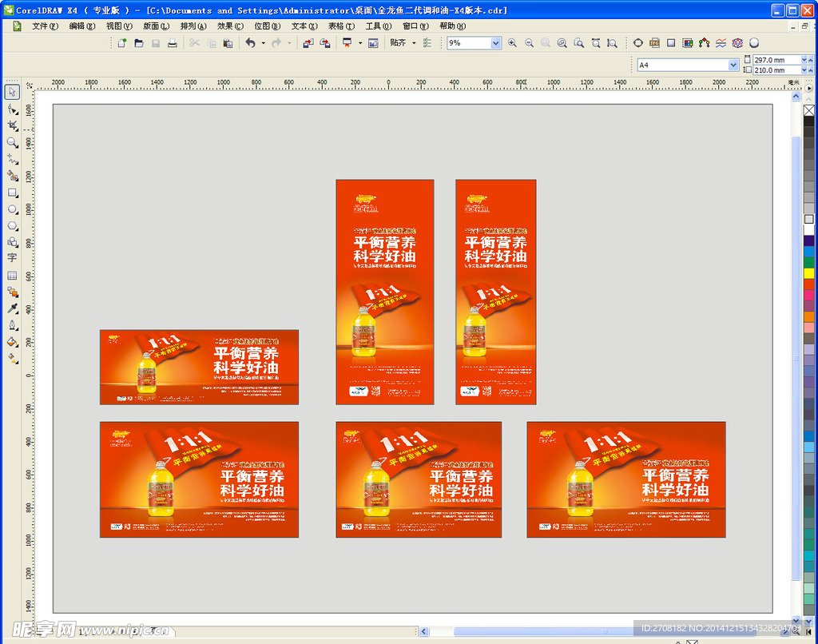Expand the A4 paper size dropdown
The height and width of the screenshot is (644, 818).
tap(733, 66)
